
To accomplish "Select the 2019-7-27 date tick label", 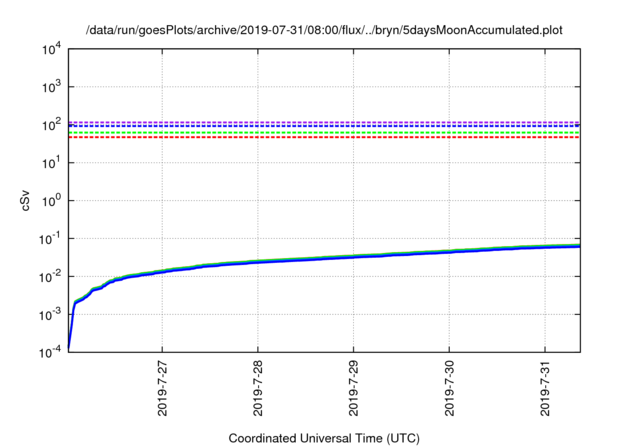I will 162,388.
